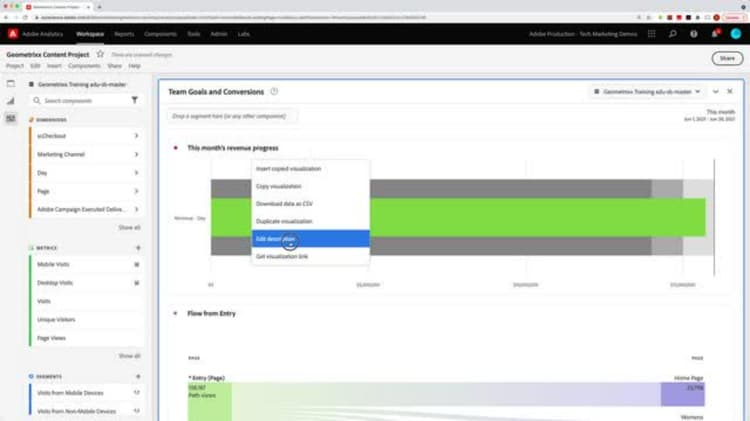This screenshot has height=421, width=750.
Task: Collapse the Flow from Entry visualization
Action: pos(175,313)
